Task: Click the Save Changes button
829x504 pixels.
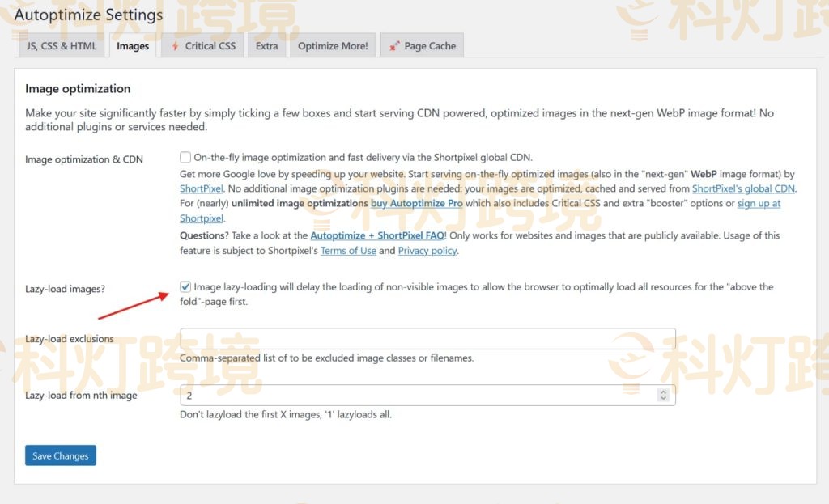Action: point(61,455)
